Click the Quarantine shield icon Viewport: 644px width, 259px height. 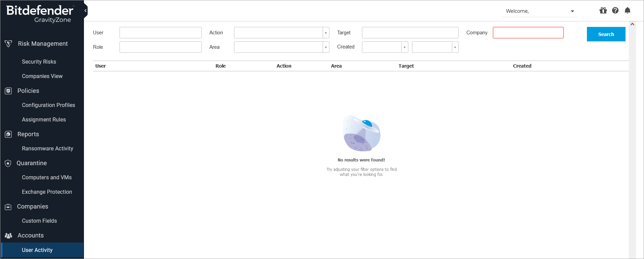click(x=8, y=163)
